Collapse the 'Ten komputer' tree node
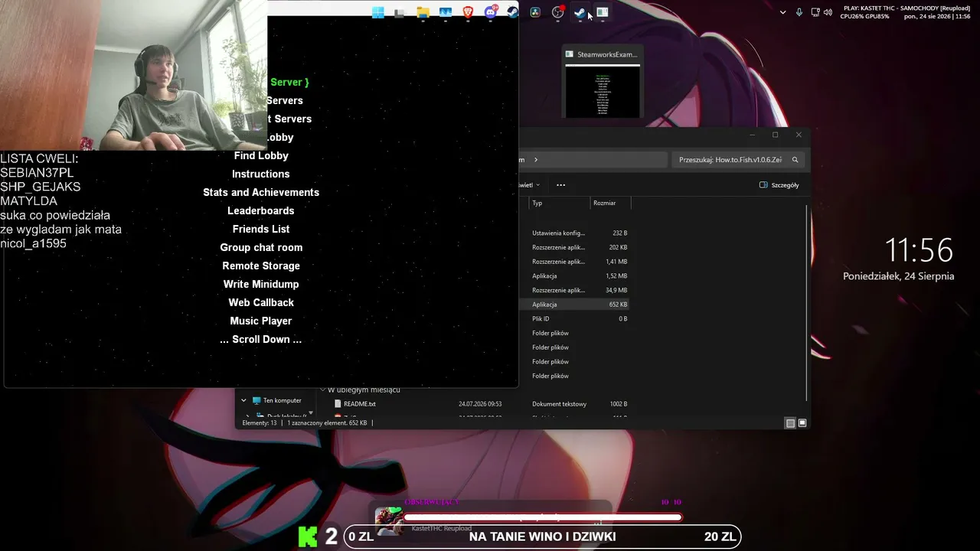This screenshot has height=551, width=980. click(x=243, y=400)
